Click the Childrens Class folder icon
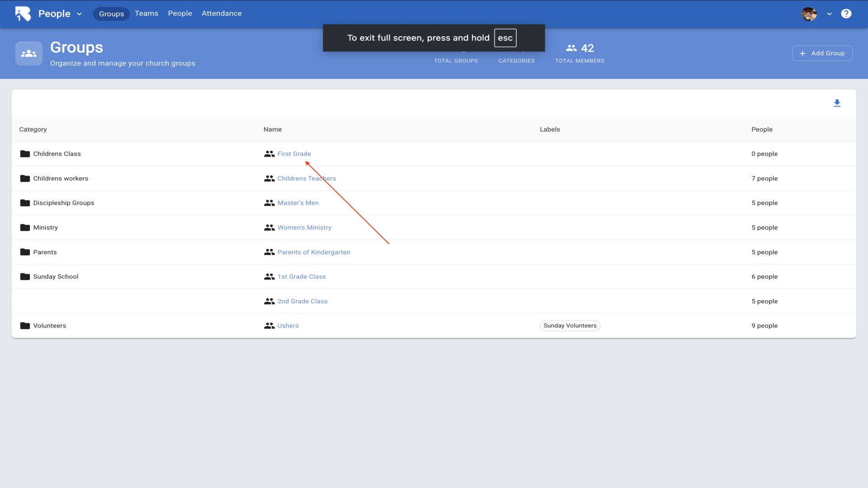Image resolution: width=868 pixels, height=488 pixels. (25, 154)
